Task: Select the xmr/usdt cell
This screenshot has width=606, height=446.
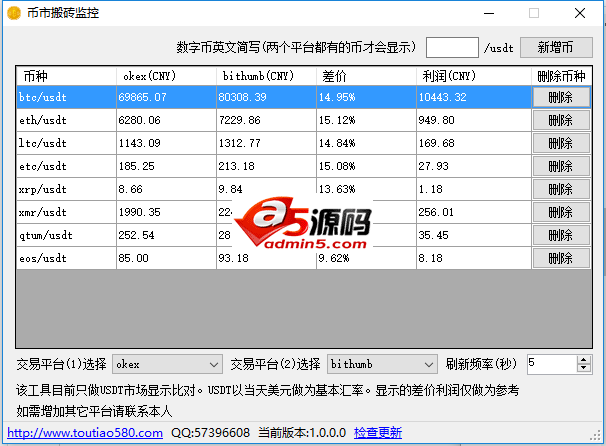Action: coord(66,212)
